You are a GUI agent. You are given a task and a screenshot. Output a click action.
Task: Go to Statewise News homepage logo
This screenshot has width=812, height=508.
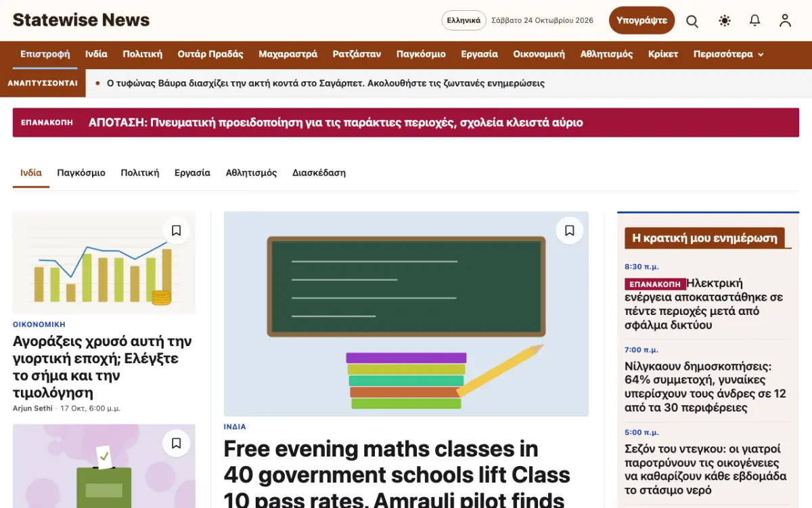(x=81, y=20)
